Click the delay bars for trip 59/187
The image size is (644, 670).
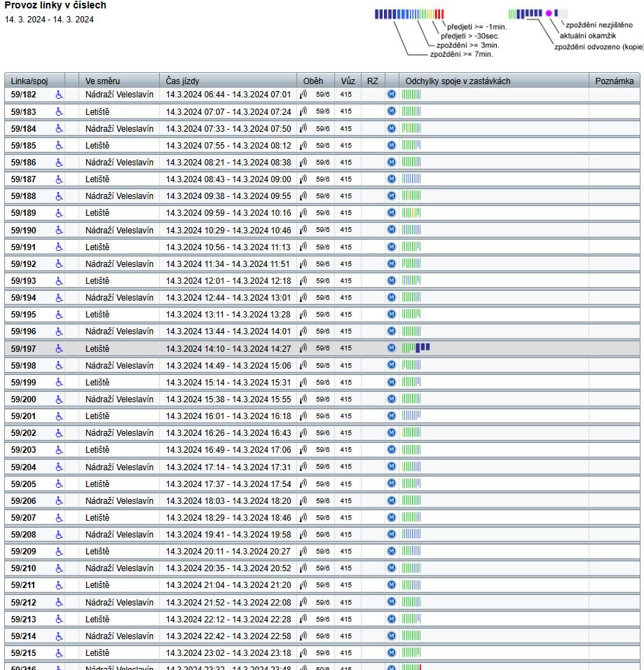[411, 179]
